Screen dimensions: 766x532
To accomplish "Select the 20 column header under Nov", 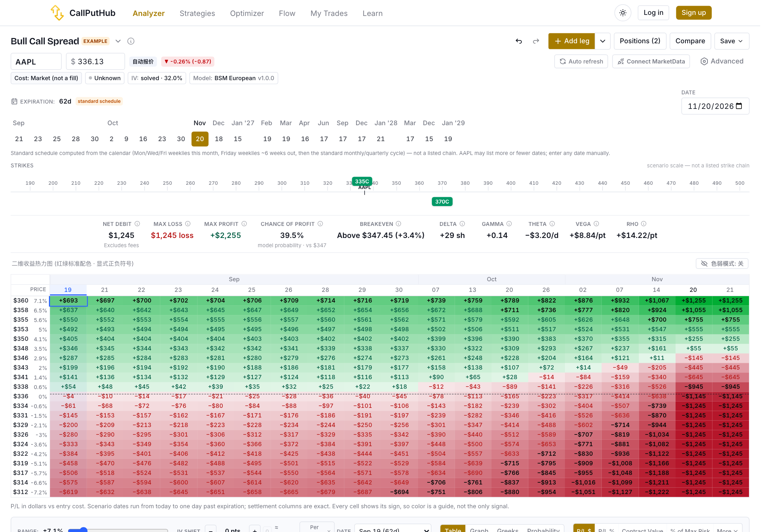I will pyautogui.click(x=693, y=290).
